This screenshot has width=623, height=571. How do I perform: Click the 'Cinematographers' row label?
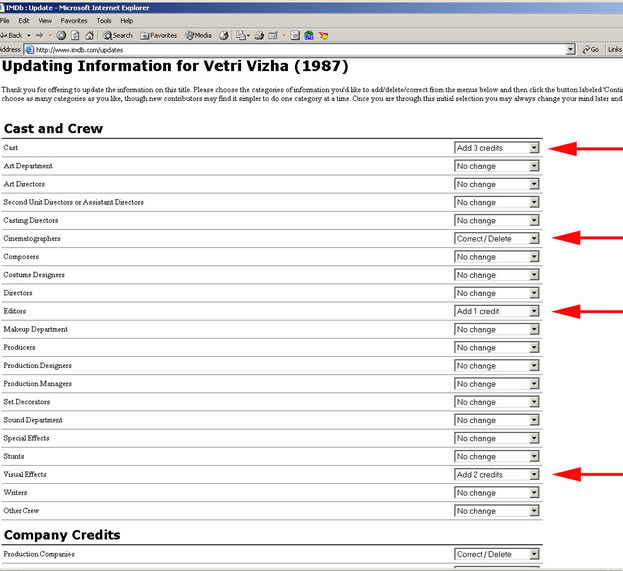pos(32,238)
